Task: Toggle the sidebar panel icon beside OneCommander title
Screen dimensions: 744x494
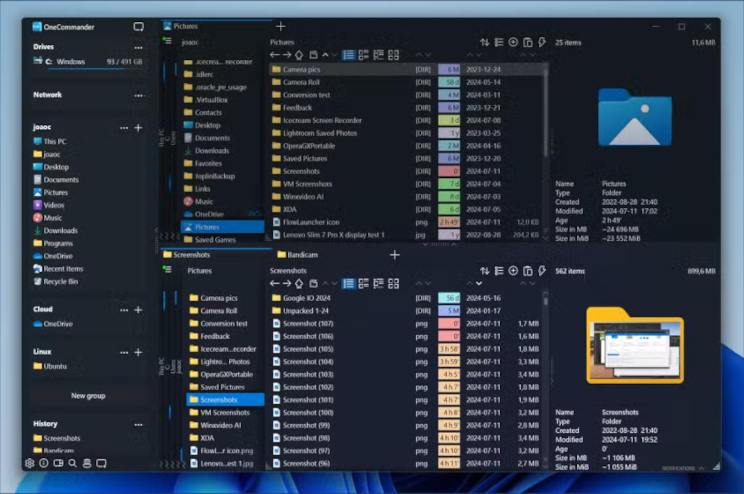Action: (x=138, y=27)
